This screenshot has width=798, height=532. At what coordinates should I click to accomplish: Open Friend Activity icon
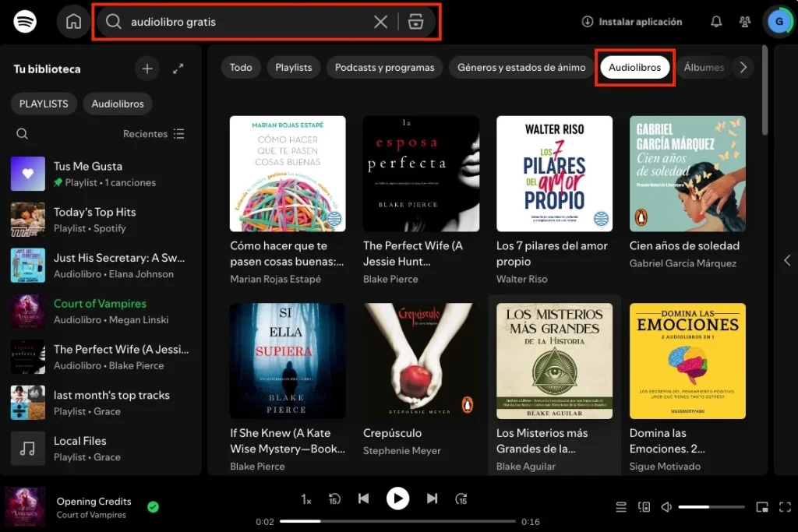click(x=744, y=21)
